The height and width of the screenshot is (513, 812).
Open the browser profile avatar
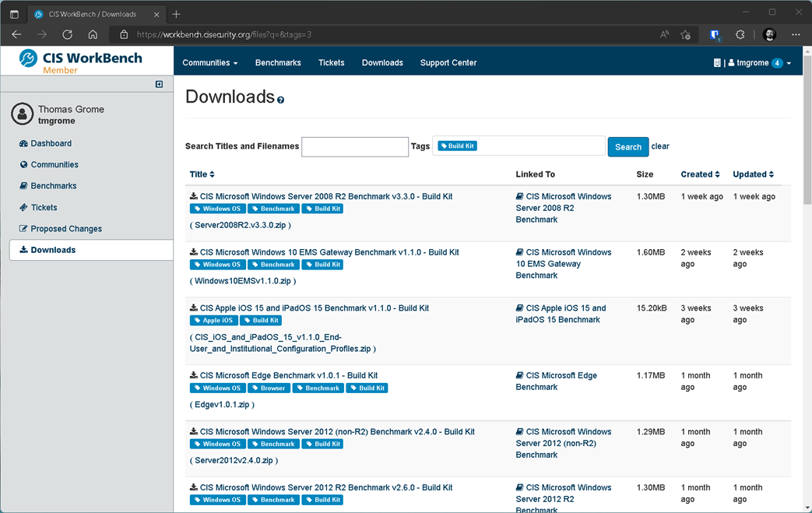[769, 35]
